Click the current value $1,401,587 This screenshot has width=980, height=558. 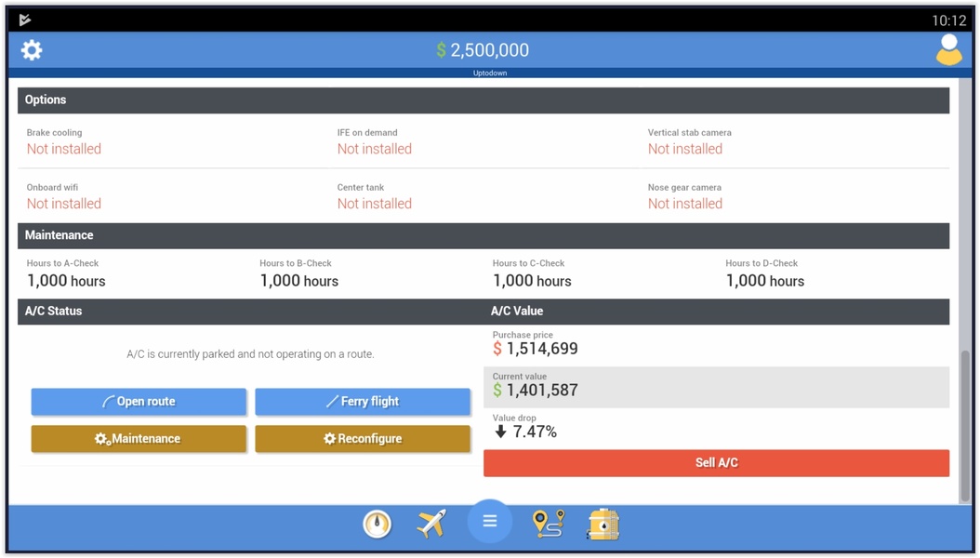click(536, 391)
